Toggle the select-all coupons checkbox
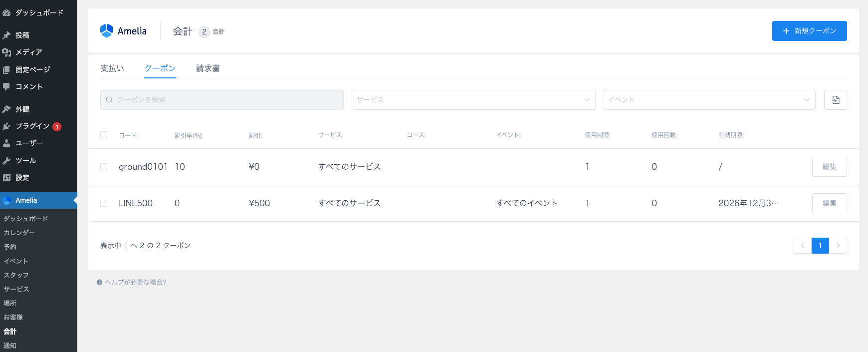868x352 pixels. (x=104, y=135)
